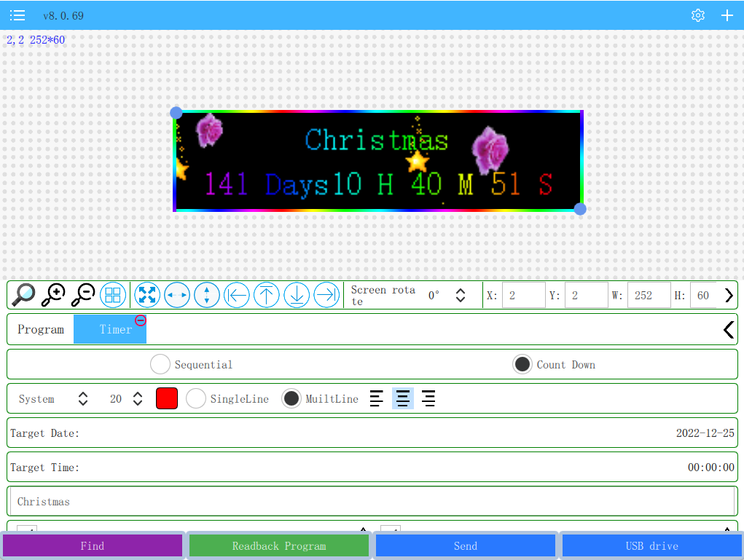Click the move-to-left-edge arrow icon
Image resolution: width=744 pixels, height=560 pixels.
237,295
